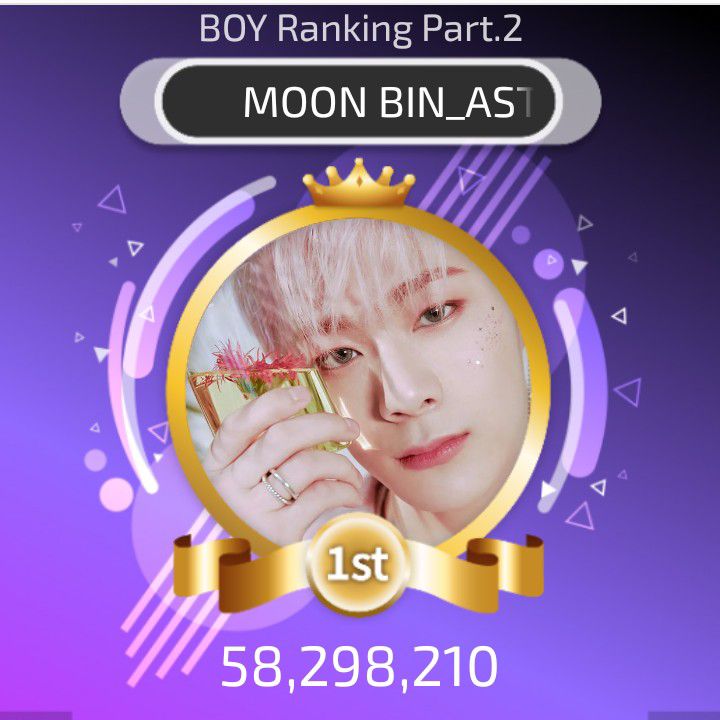720x720 pixels.
Task: Click the gray outer pill border beside the name
Action: click(138, 101)
